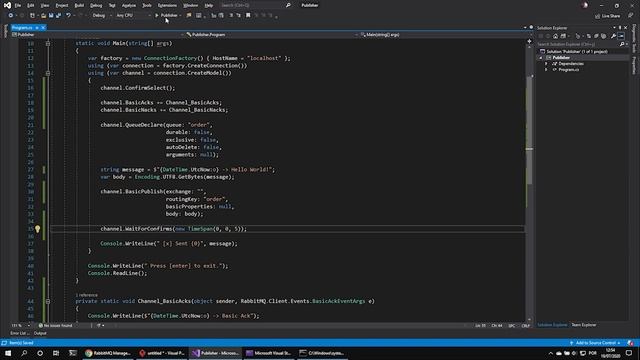The image size is (640, 360).
Task: Click the Save toolbar icon
Action: click(51, 16)
